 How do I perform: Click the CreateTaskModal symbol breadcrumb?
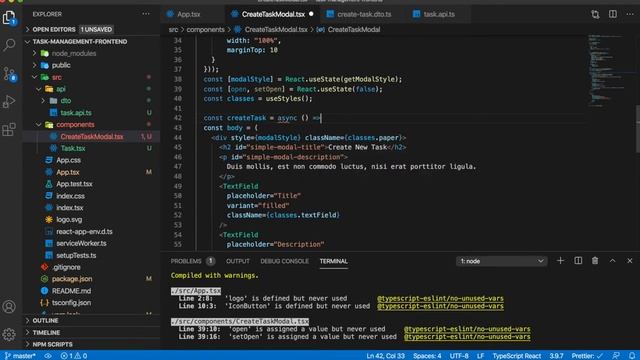(353, 30)
